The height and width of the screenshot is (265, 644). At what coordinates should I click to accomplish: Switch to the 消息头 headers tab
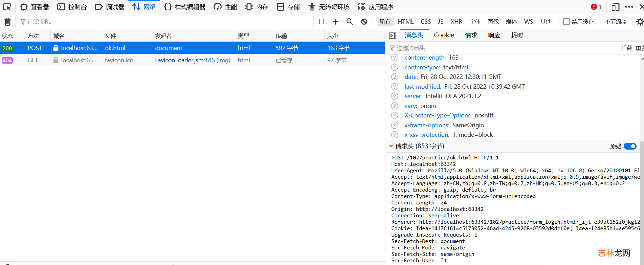414,35
